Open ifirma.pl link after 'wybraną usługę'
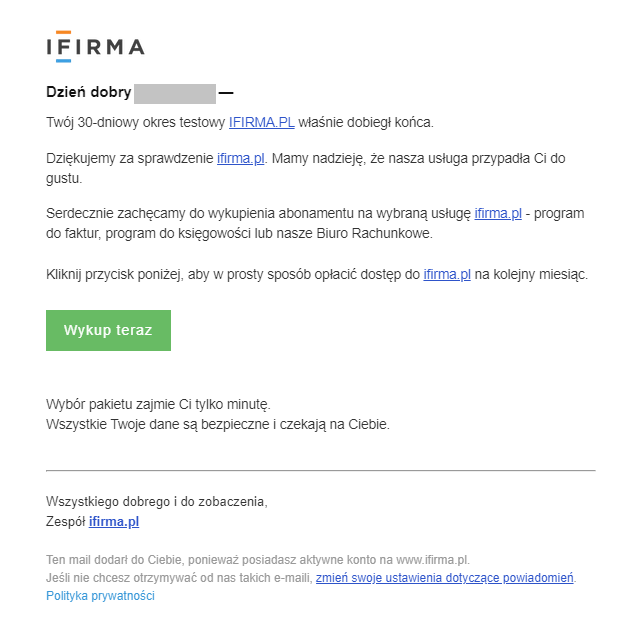Screen dimensions: 635x620 click(498, 214)
